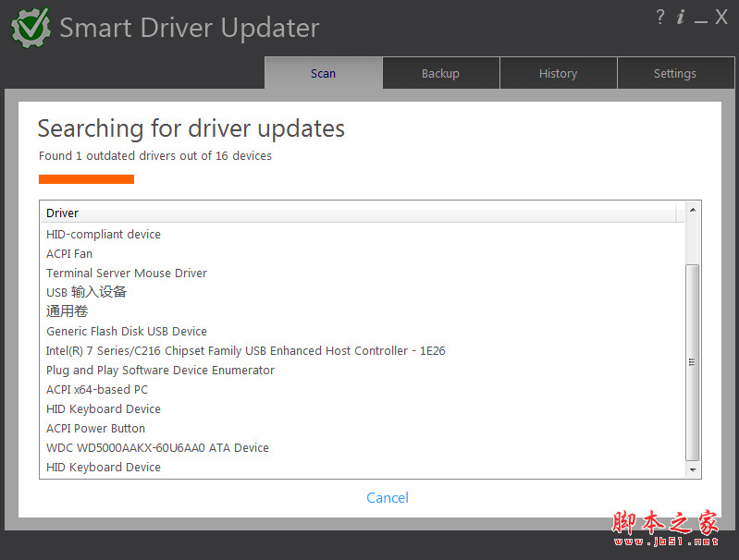Click the orange scan progress bar
739x560 pixels.
[86, 179]
